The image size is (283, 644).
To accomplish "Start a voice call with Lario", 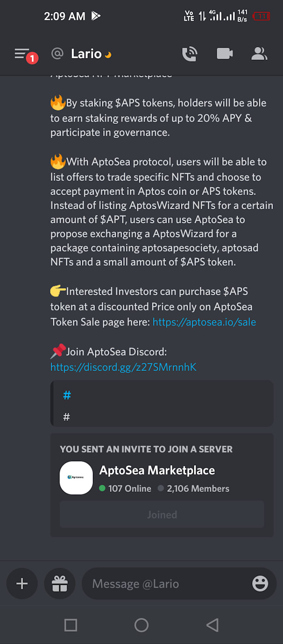I will [x=189, y=54].
